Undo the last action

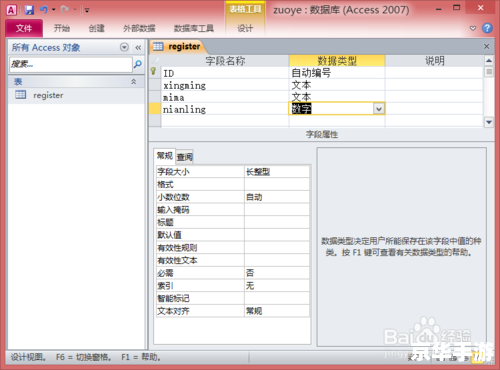point(44,10)
